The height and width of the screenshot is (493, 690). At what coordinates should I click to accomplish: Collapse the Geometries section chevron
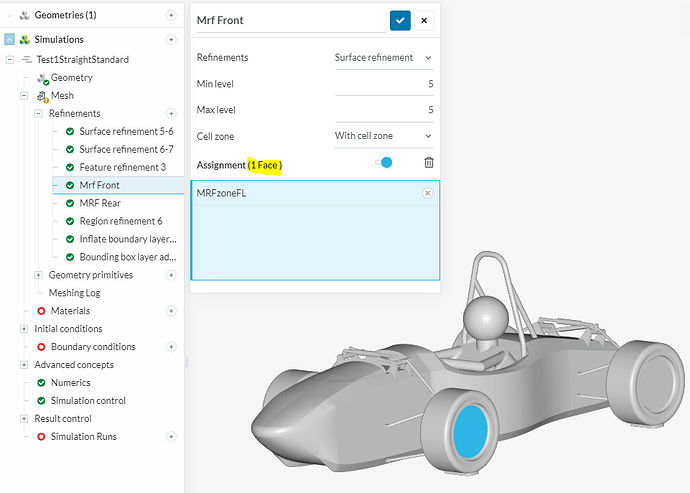9,15
